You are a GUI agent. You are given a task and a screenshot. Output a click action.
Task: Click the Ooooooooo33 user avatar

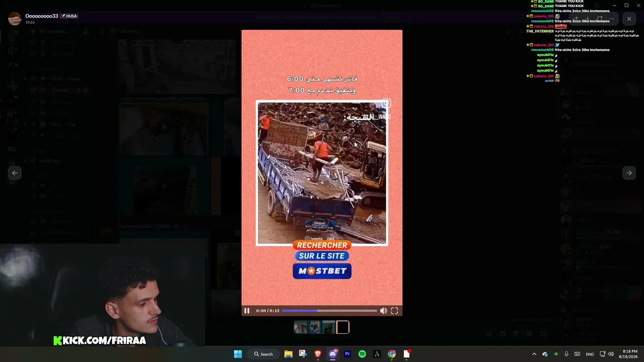coord(15,19)
